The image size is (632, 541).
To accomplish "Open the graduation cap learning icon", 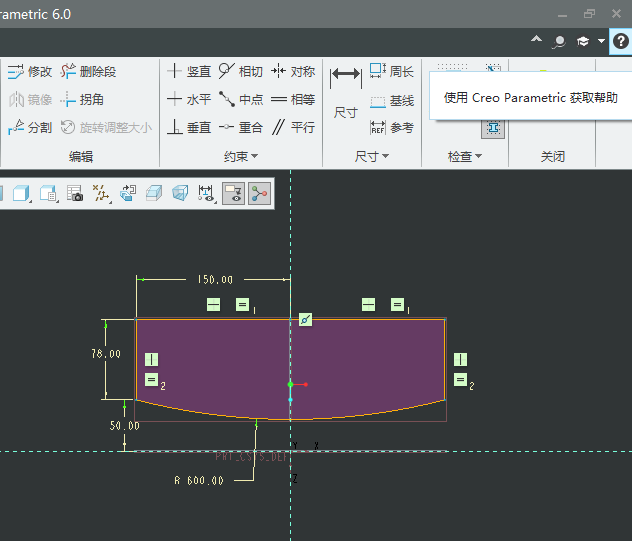I will 583,41.
